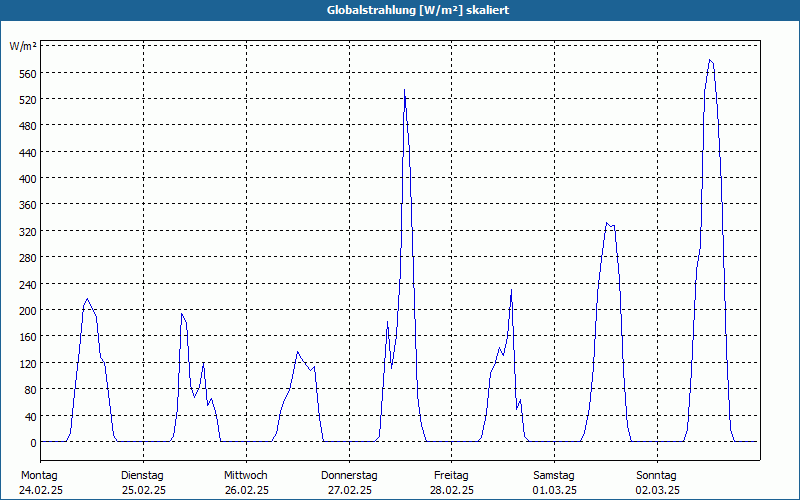Screen dimensions: 800x500
Task: Select the 280 y-axis value
Action: pos(28,258)
